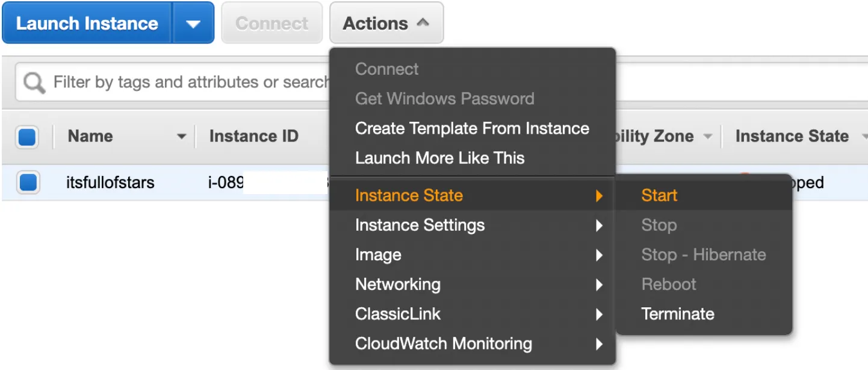Toggle checkbox for itsfullofstars instance
This screenshot has height=370, width=868.
coord(28,182)
